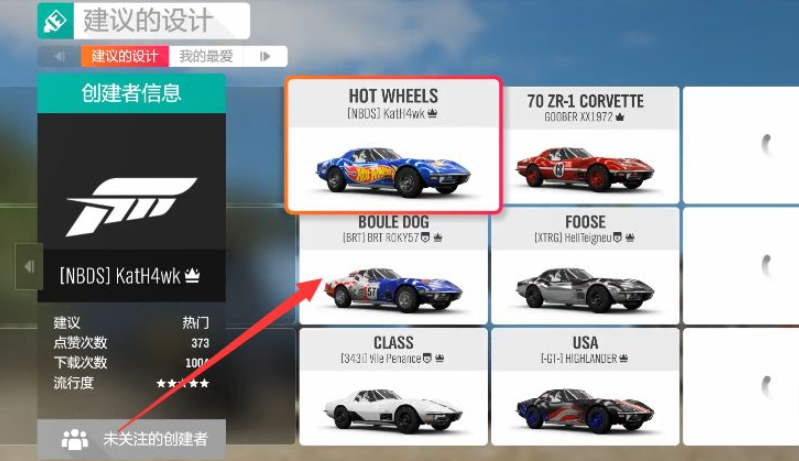The image size is (799, 461).
Task: Click the crown icon next to GOOBER XX1972
Action: tap(620, 117)
